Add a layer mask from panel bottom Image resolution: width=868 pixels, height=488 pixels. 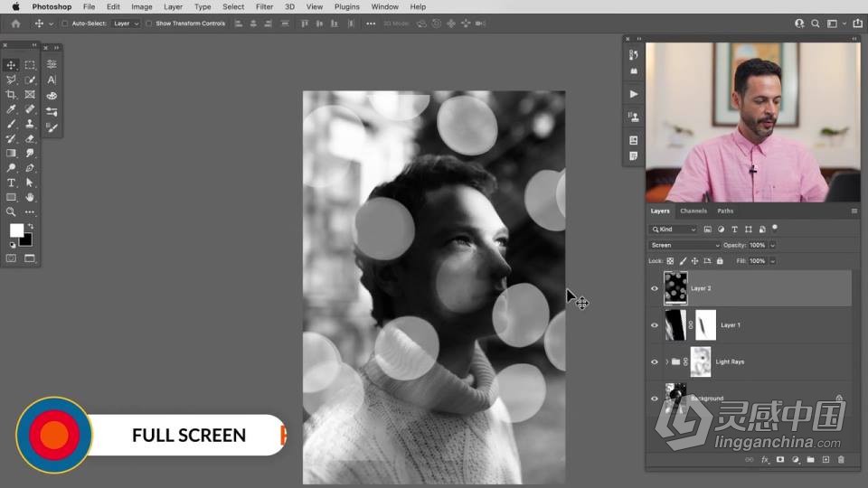pos(780,460)
